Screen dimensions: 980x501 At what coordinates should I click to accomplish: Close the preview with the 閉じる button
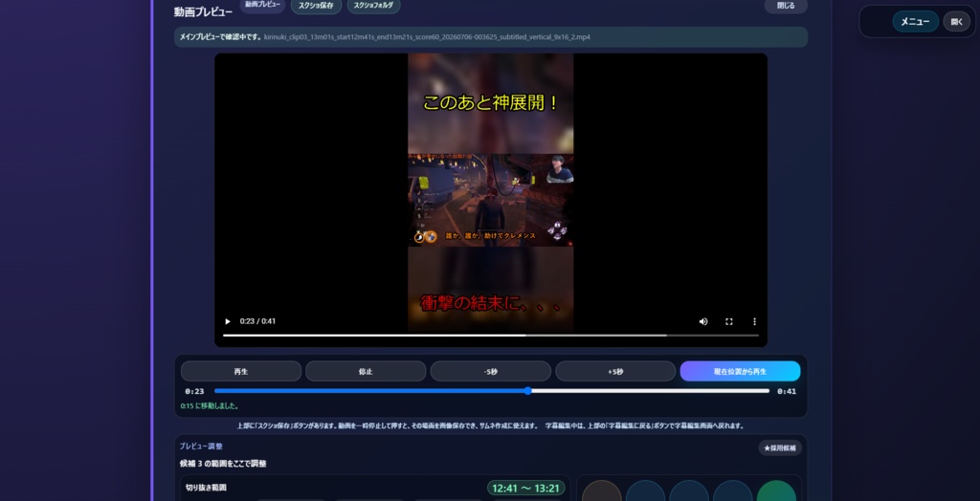click(786, 5)
